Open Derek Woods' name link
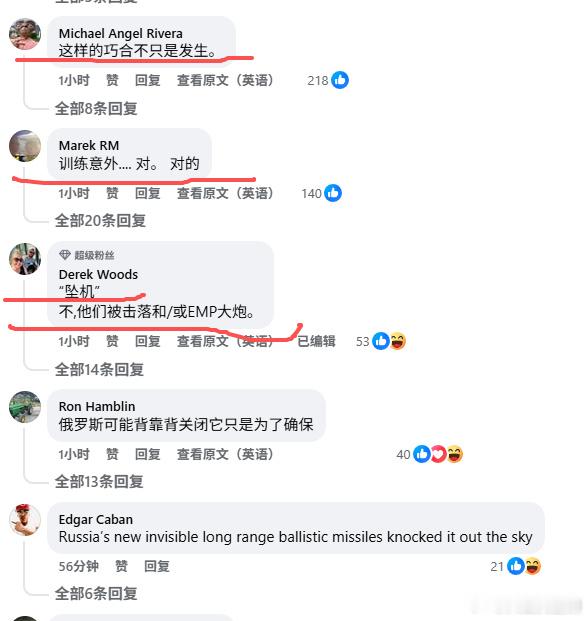 pos(98,274)
